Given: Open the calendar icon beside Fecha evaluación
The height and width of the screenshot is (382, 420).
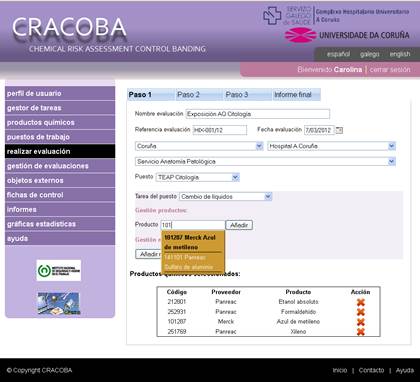Looking at the screenshot, I should 339,130.
